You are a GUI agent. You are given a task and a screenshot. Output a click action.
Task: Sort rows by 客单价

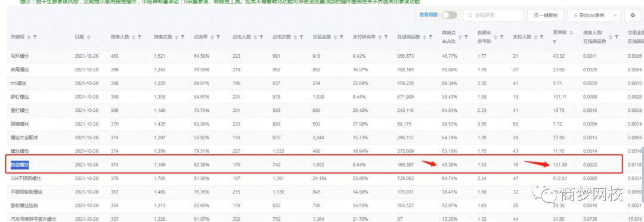tap(571, 32)
